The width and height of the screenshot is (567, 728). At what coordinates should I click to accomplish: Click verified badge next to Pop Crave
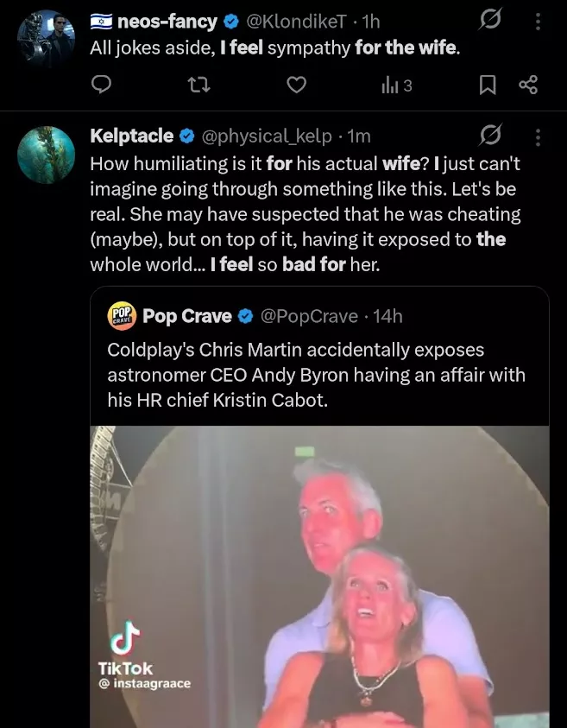coord(246,316)
